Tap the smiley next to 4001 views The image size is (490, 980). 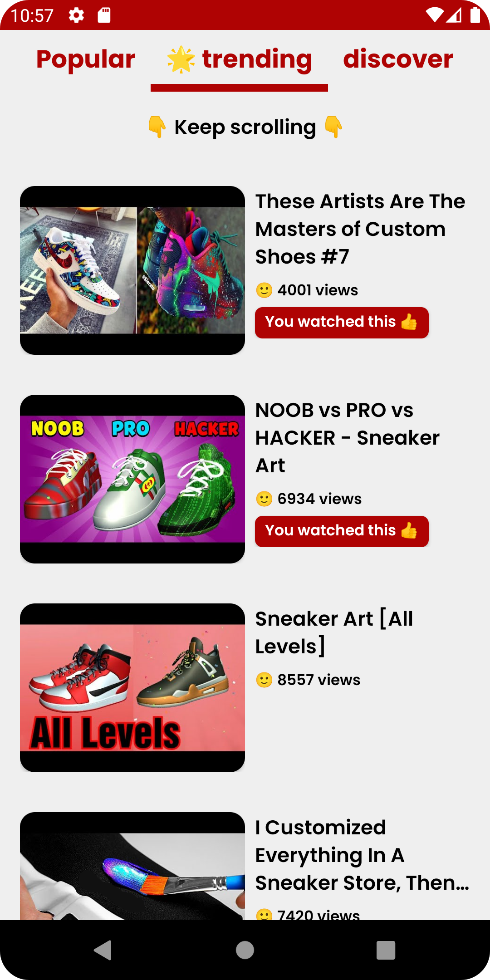coord(264,290)
